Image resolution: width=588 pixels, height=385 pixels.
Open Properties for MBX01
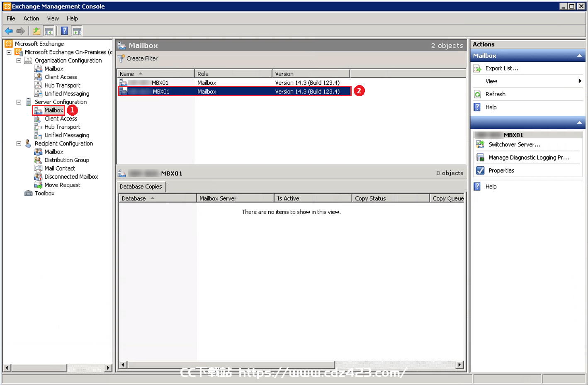click(501, 171)
